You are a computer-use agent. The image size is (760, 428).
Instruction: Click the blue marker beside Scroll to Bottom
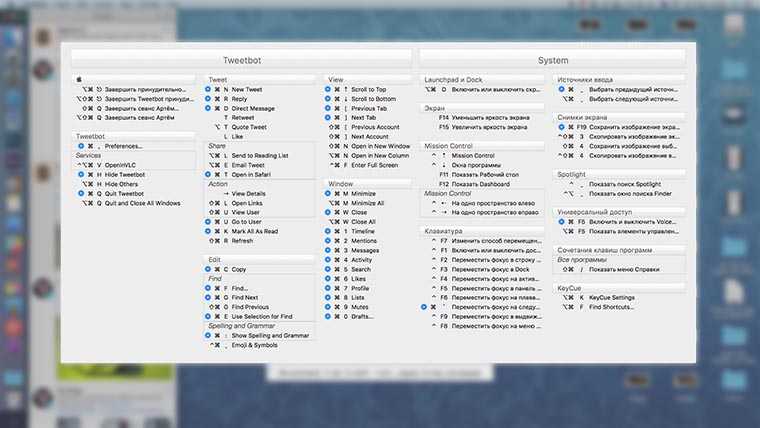tap(328, 98)
